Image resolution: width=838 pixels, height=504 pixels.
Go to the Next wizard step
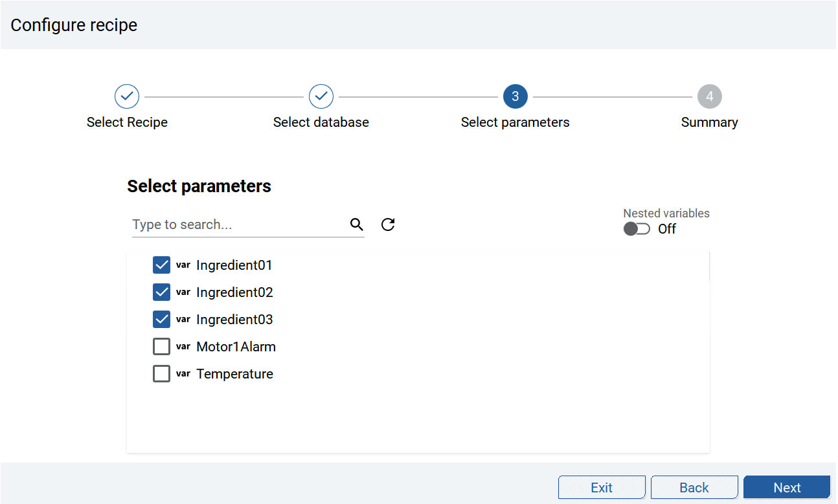click(787, 488)
